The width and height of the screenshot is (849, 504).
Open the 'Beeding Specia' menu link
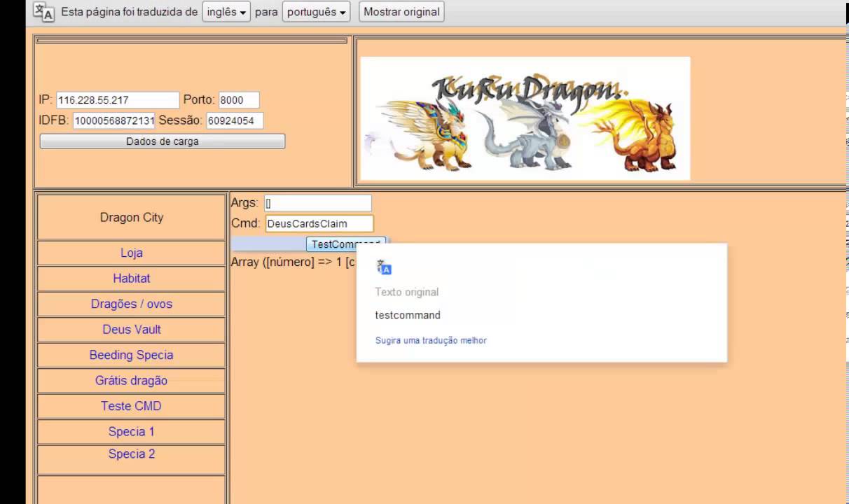point(132,355)
